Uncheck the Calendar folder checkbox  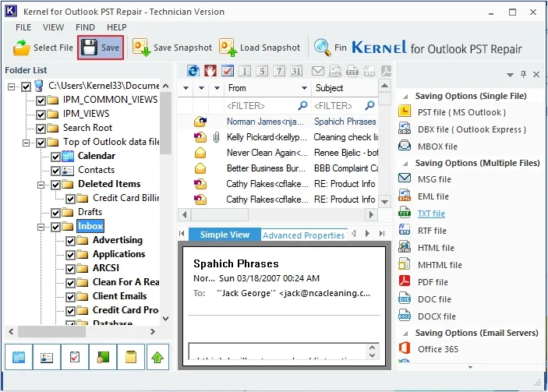pyautogui.click(x=55, y=157)
